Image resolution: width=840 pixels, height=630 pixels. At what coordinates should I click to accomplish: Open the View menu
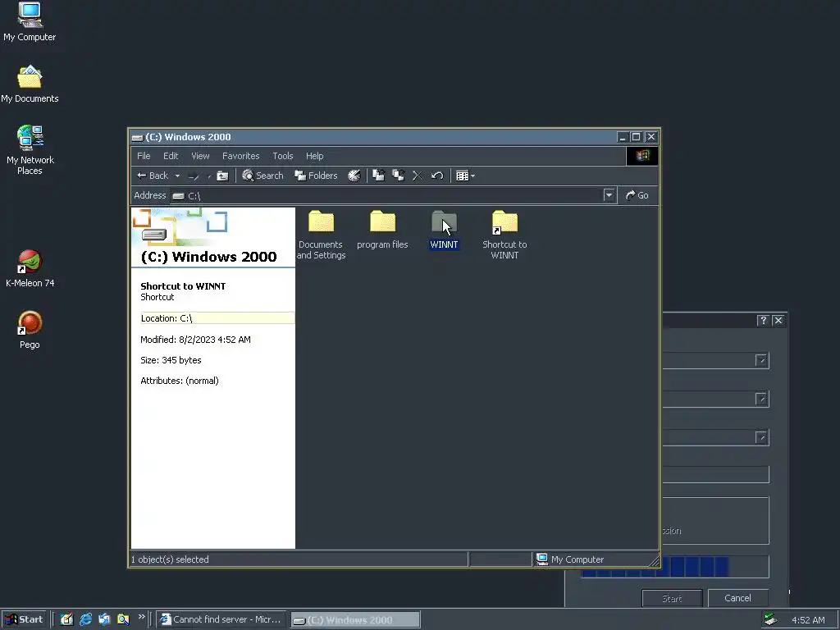click(200, 156)
